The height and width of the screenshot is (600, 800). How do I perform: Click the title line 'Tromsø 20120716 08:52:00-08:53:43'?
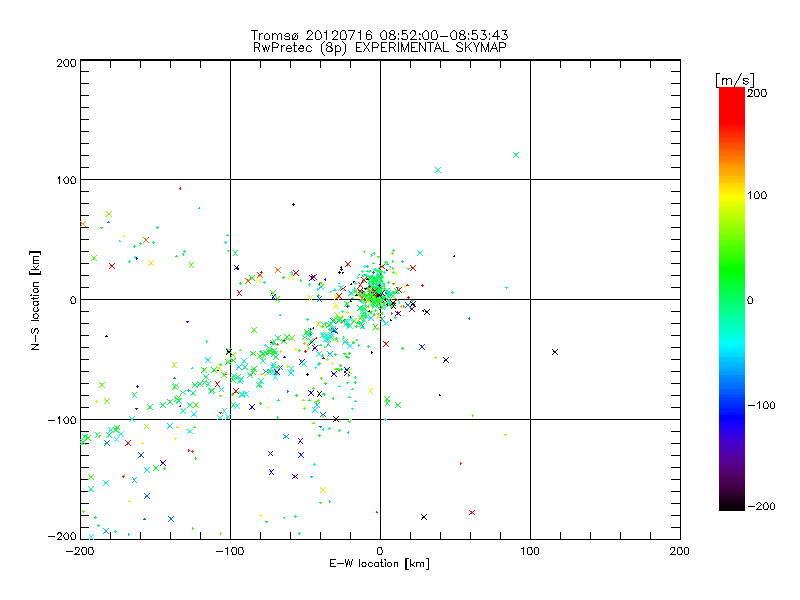pos(380,35)
